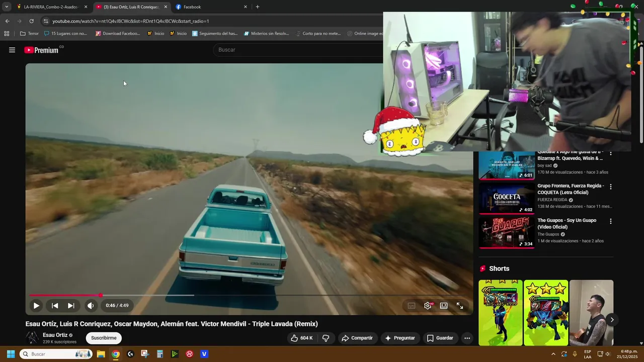The height and width of the screenshot is (362, 644).
Task: Show next Shorts with the arrow
Action: (612, 320)
